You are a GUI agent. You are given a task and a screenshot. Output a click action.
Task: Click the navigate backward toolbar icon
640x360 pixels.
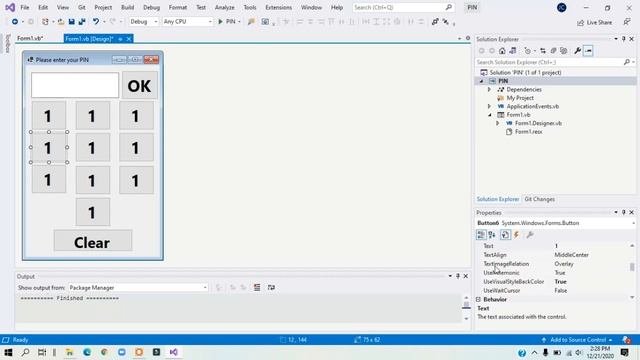[15, 22]
